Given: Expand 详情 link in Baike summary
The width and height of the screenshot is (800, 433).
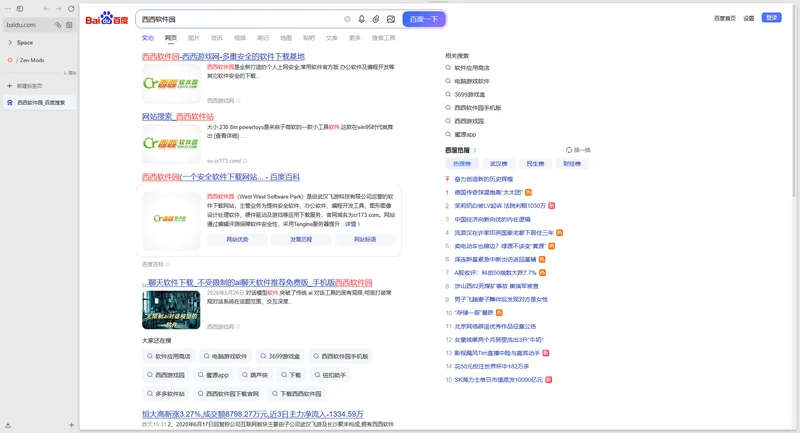Looking at the screenshot, I should pos(353,224).
